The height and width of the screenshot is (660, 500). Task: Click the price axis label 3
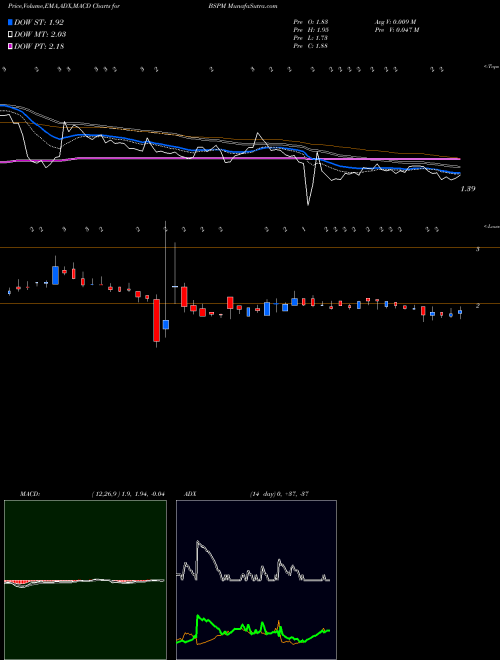tap(478, 249)
